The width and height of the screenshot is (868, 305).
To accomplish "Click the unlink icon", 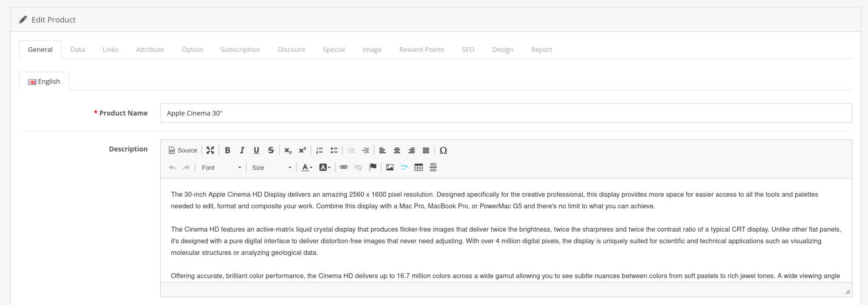I will pos(358,167).
